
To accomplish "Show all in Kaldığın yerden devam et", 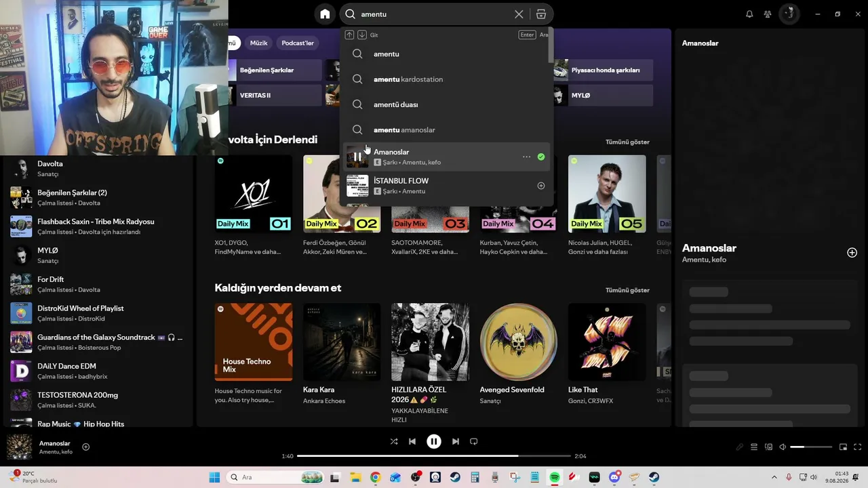I will click(x=627, y=290).
